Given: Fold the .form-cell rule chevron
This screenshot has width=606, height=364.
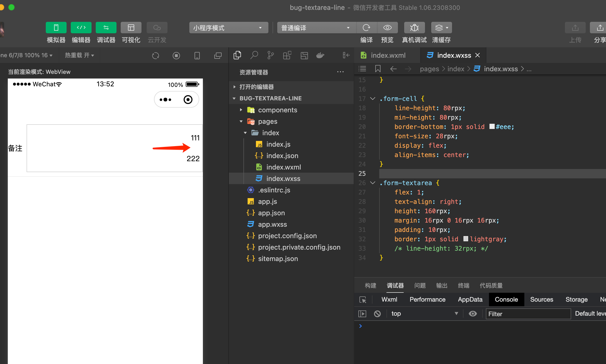Looking at the screenshot, I should 373,99.
